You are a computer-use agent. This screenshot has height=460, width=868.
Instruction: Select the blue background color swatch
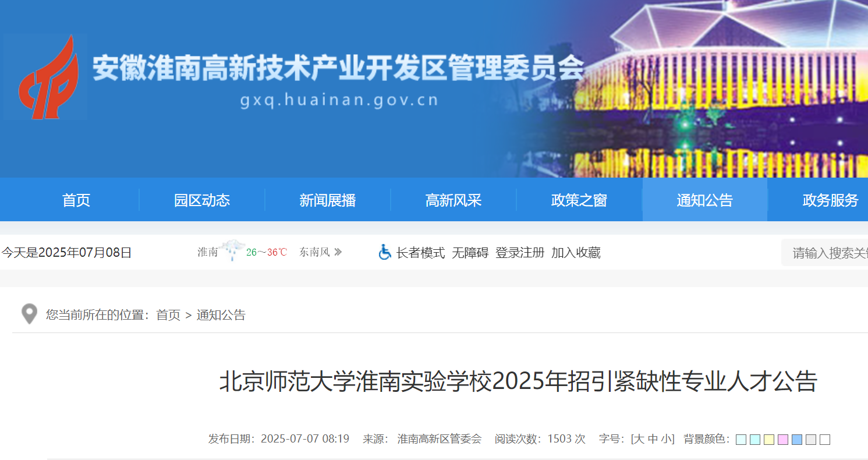(x=797, y=440)
